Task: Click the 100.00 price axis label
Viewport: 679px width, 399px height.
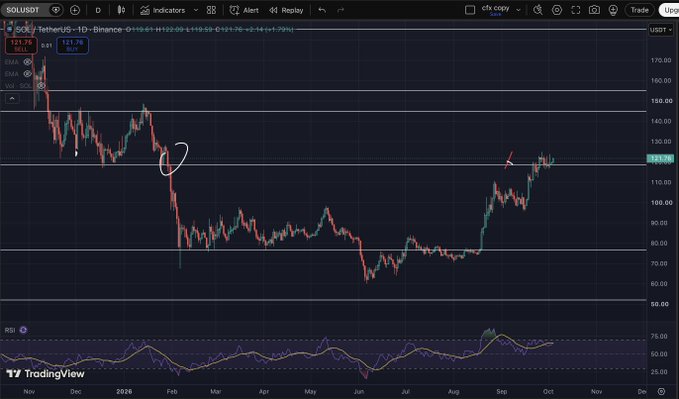Action: 661,202
